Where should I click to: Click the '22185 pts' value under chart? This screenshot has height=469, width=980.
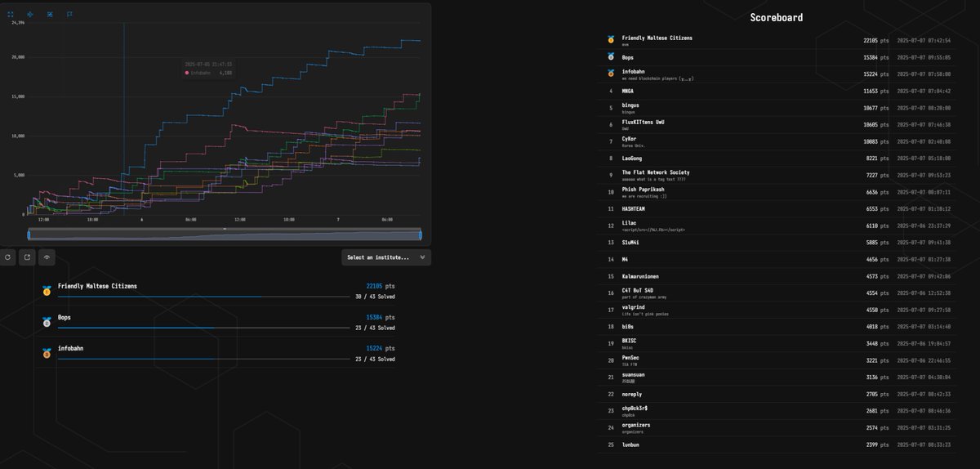381,286
